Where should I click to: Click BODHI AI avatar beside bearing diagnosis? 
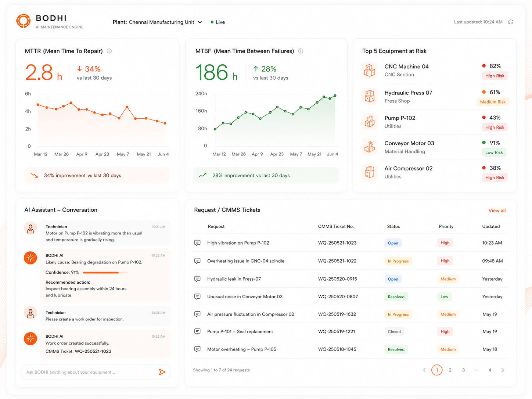point(30,258)
